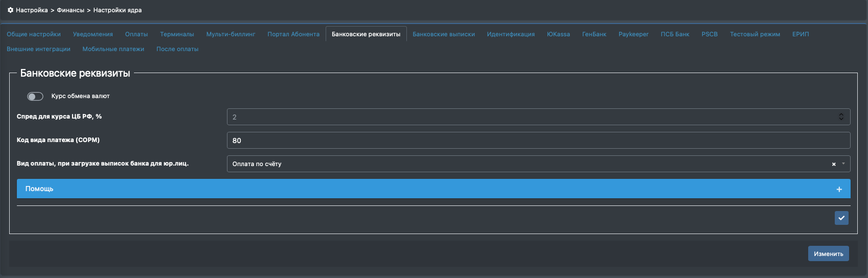The width and height of the screenshot is (868, 278).
Task: Open the После оплаты tab
Action: tap(177, 49)
